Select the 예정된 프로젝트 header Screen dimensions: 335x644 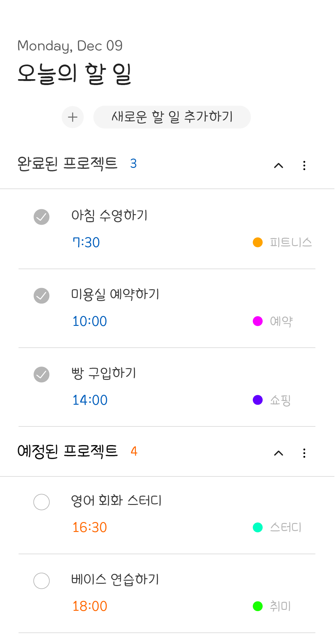point(67,451)
